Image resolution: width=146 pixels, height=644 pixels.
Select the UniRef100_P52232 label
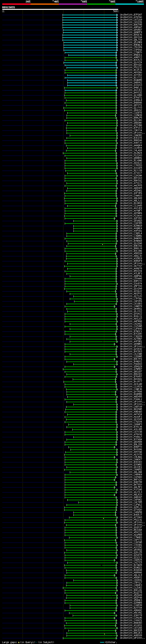pos(131,67)
